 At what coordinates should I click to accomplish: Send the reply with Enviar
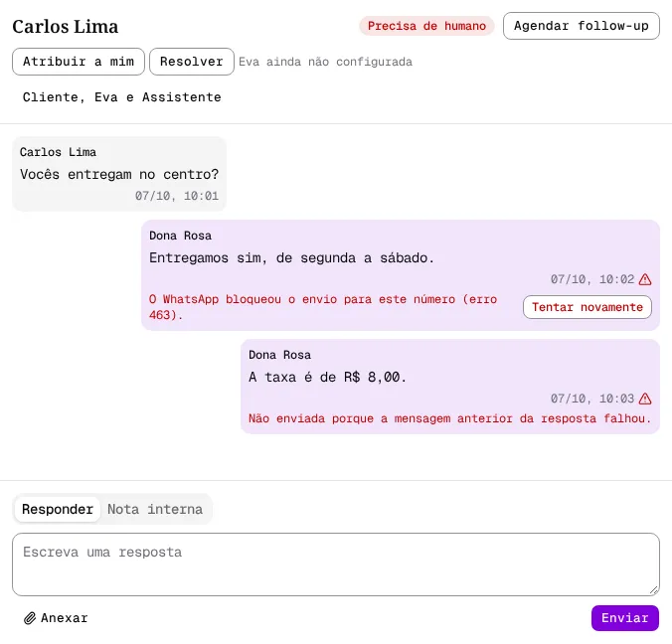click(x=625, y=618)
